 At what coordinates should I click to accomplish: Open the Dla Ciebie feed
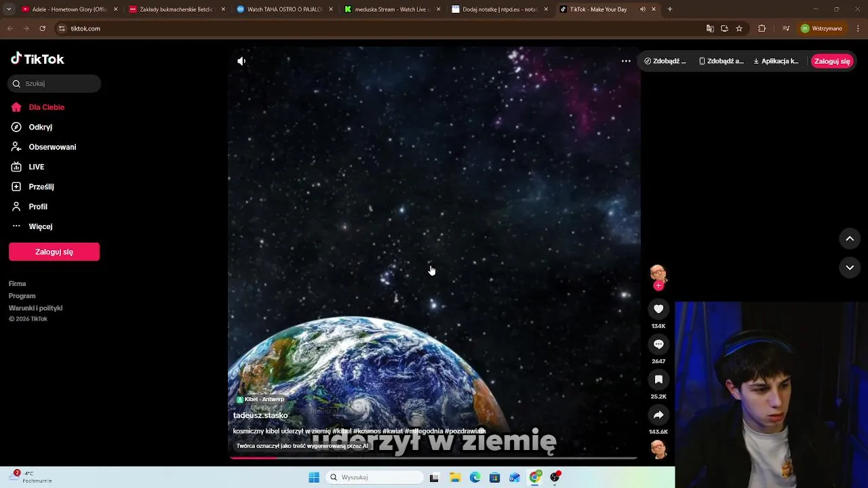tap(46, 107)
